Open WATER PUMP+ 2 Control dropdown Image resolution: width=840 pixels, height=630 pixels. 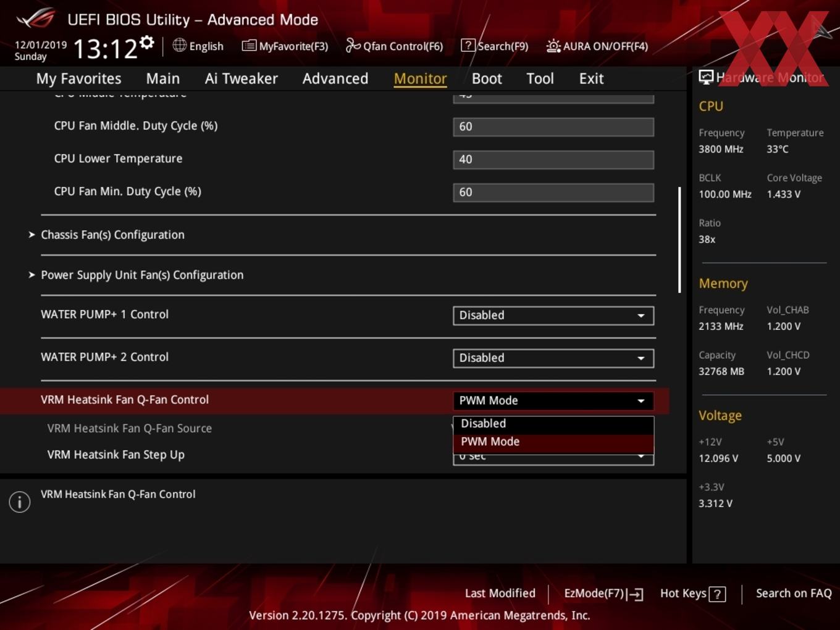(x=553, y=358)
